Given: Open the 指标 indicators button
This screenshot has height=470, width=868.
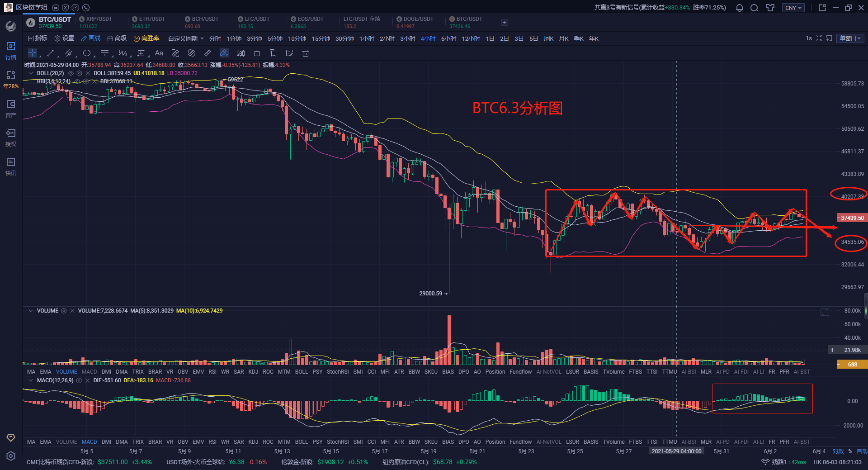Looking at the screenshot, I should point(38,38).
